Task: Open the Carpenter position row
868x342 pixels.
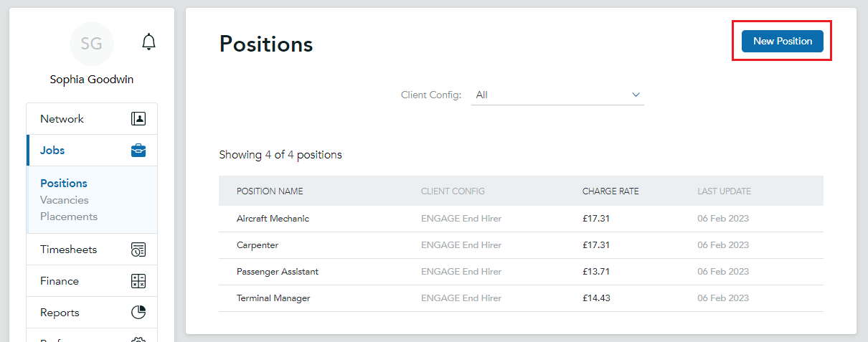Action: (521, 245)
